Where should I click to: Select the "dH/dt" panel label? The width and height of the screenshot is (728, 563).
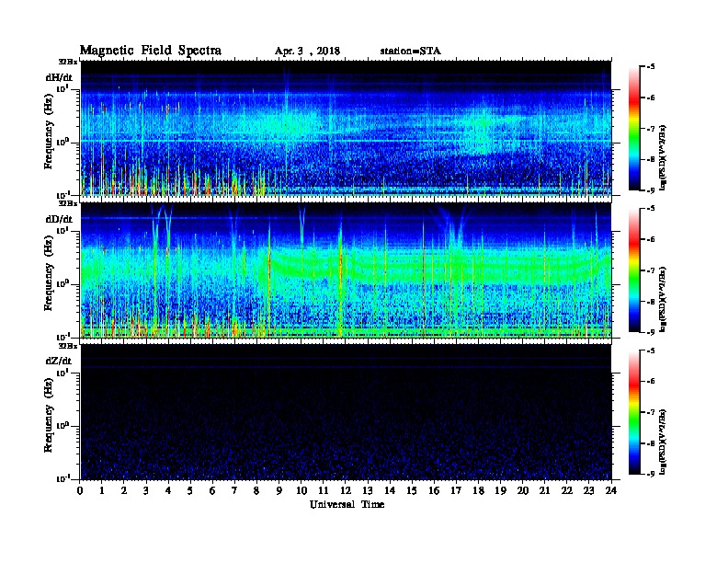tap(59, 77)
